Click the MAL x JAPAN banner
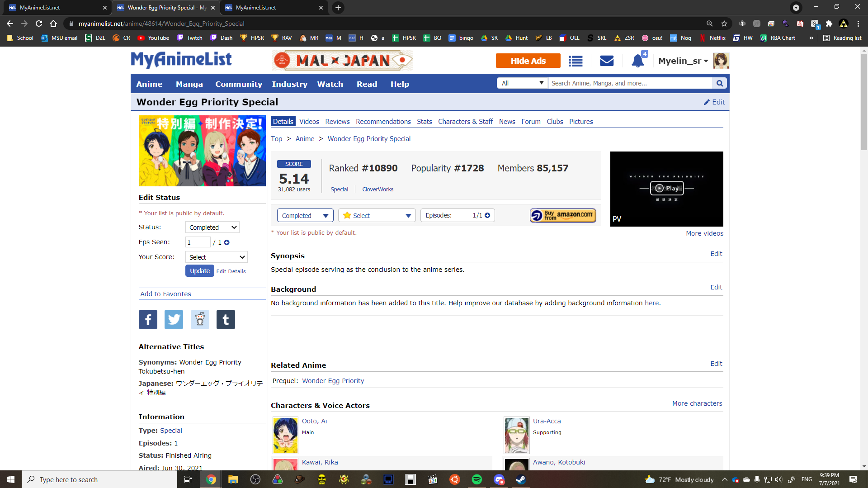Viewport: 868px width, 488px height. 342,61
